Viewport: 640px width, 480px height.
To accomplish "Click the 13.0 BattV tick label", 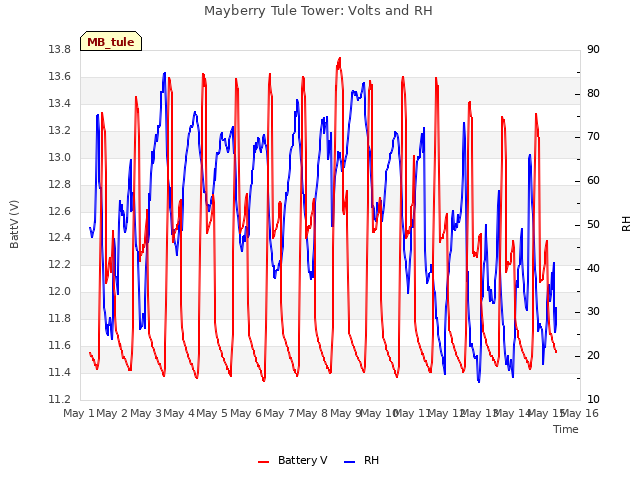I will pos(59,158).
